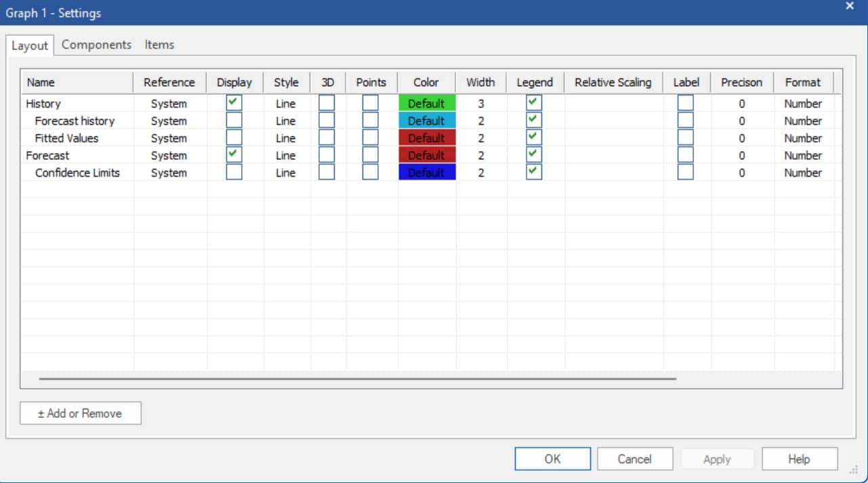
Task: Open the Format selector for History
Action: [x=802, y=103]
